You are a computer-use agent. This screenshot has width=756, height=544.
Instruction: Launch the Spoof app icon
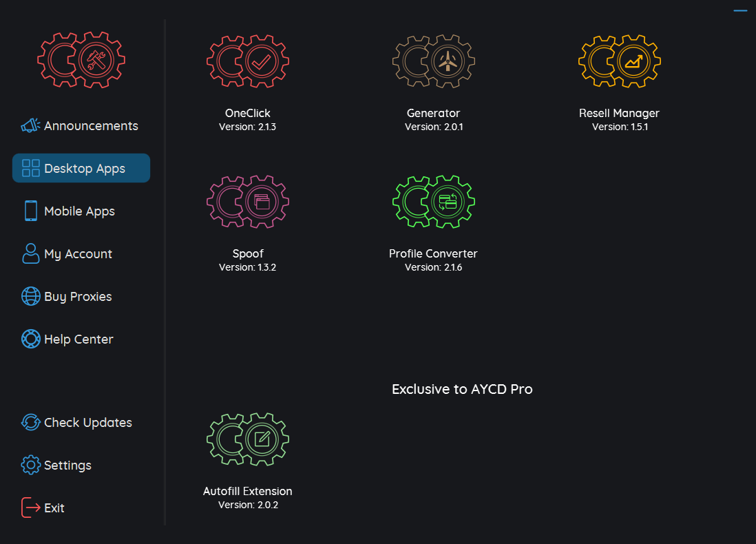point(248,202)
